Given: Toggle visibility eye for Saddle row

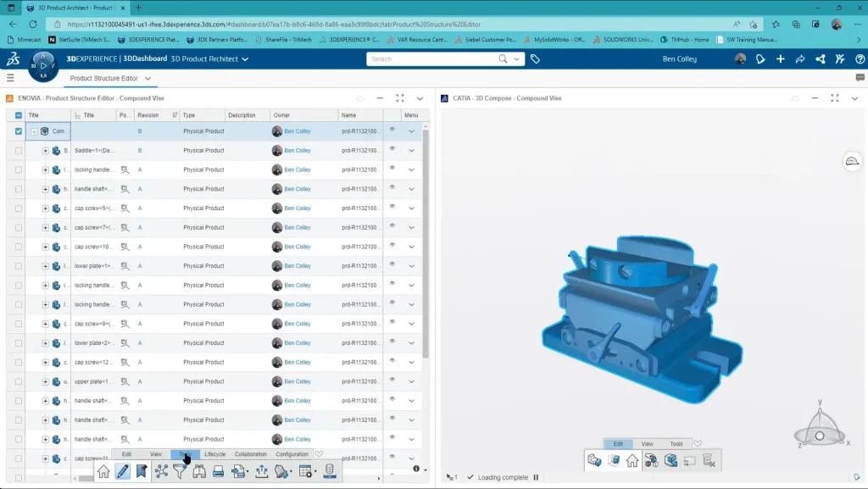Looking at the screenshot, I should tap(392, 149).
